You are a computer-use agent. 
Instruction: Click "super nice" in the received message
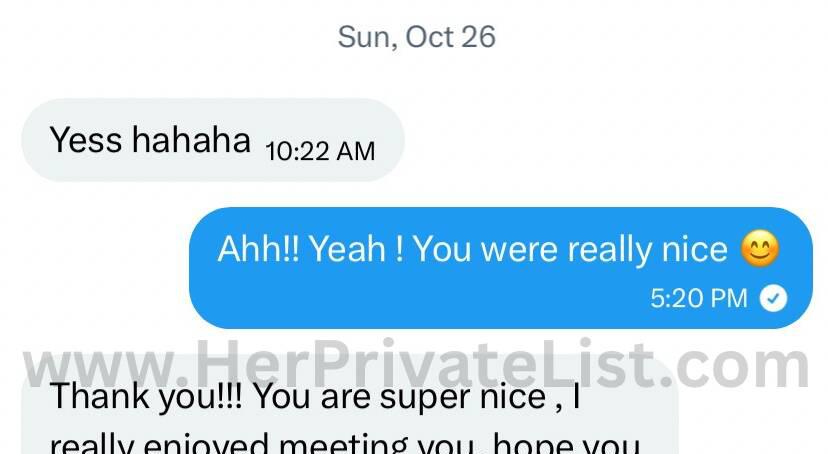point(463,397)
